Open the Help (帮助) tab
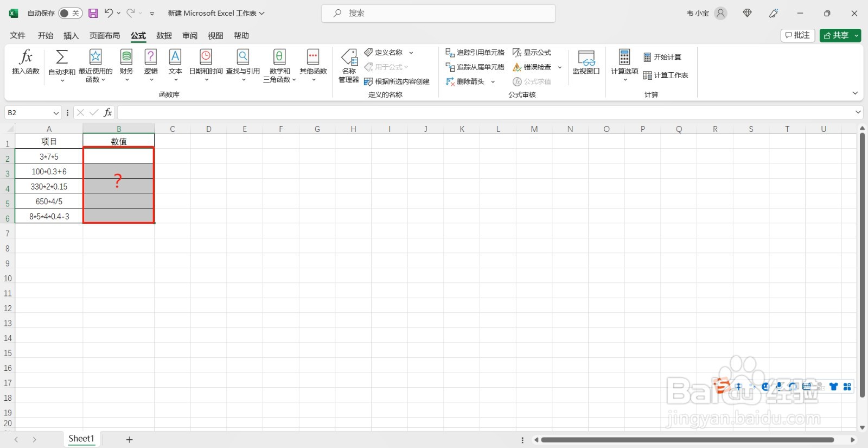 pos(241,35)
